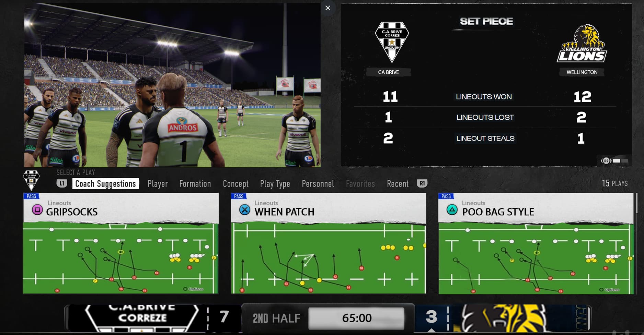Click the Wellington Lions logo in Set Piece panel
This screenshot has width=644, height=335.
pos(582,44)
